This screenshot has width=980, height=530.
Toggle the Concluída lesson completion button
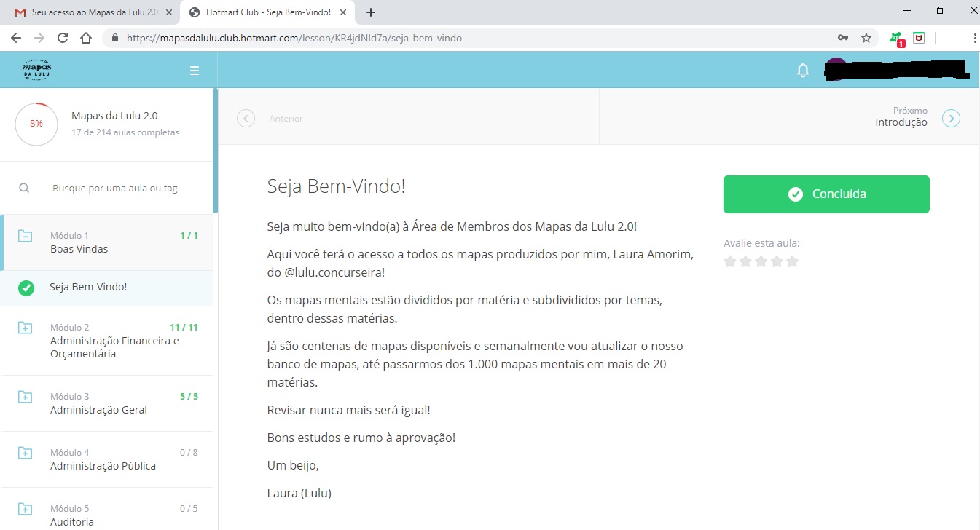(826, 194)
